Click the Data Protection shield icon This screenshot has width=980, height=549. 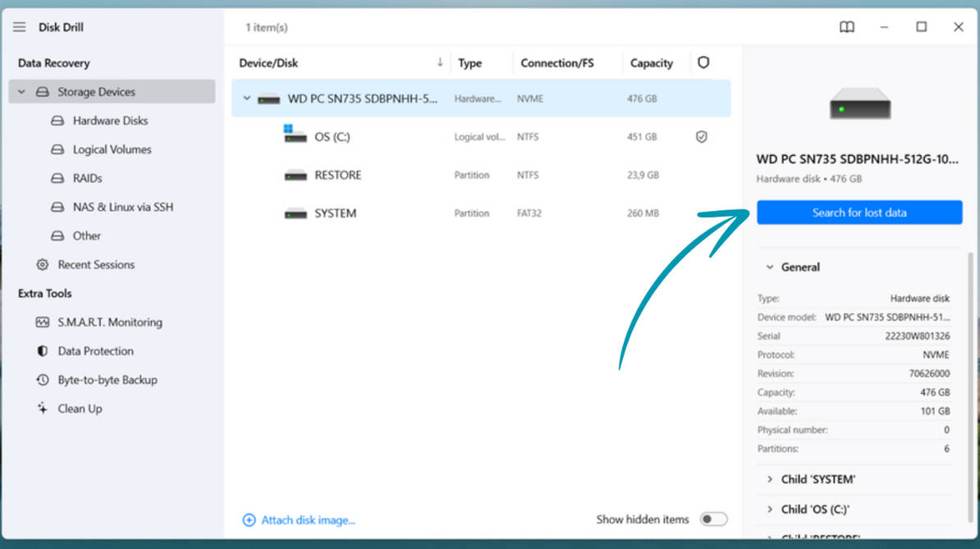(x=43, y=351)
